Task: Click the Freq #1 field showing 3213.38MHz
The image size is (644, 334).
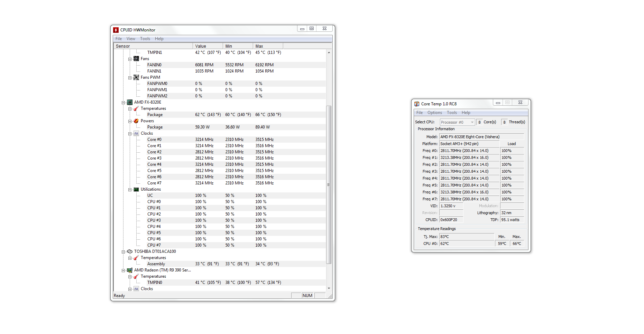Action: click(x=470, y=158)
